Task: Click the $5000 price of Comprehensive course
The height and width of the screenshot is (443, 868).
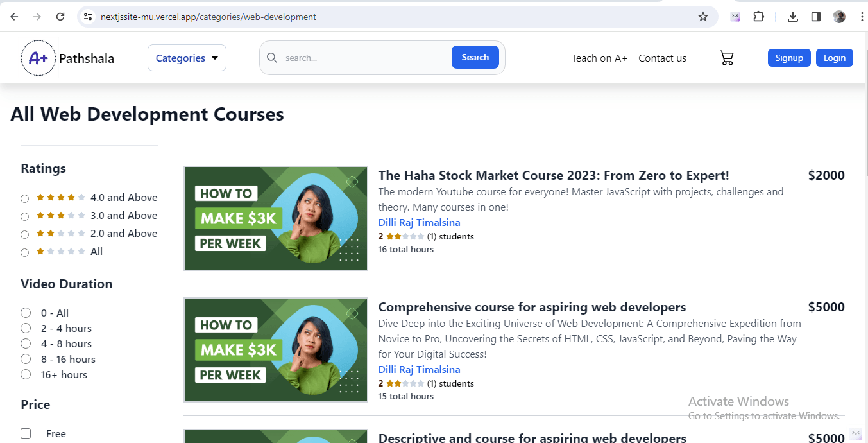Action: (826, 307)
